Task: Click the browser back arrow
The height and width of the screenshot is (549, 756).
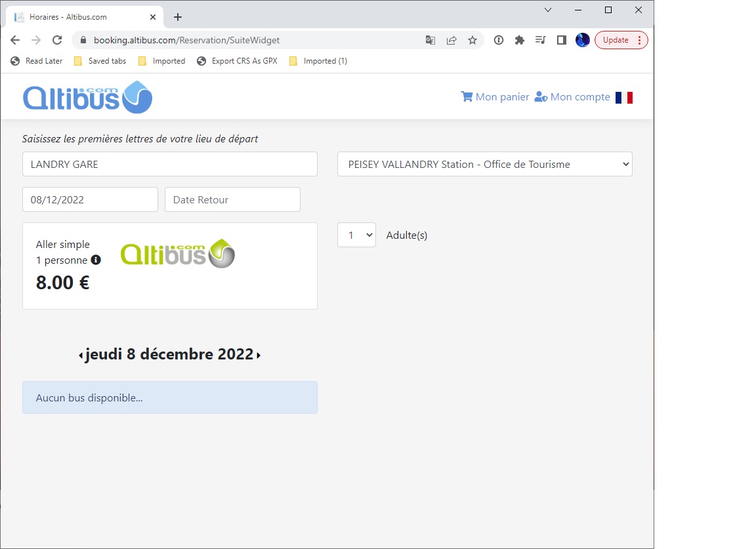Action: pos(15,40)
